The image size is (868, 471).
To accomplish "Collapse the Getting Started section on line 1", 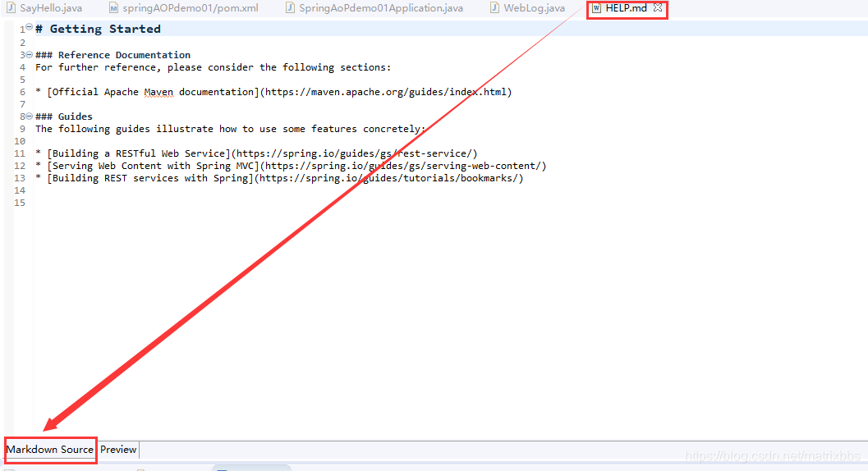I will (x=30, y=27).
